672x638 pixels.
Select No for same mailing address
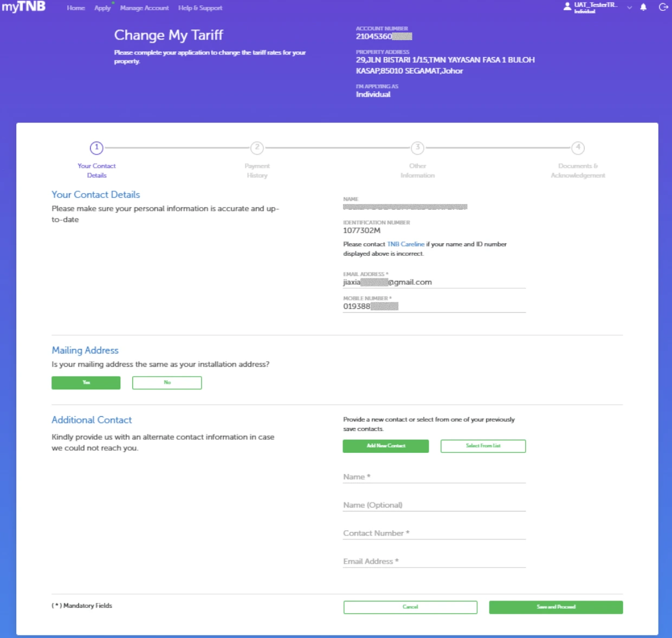click(167, 383)
